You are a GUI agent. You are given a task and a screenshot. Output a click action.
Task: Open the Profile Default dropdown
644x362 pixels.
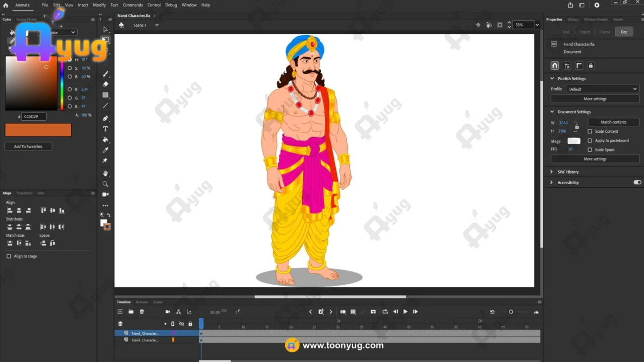click(602, 89)
